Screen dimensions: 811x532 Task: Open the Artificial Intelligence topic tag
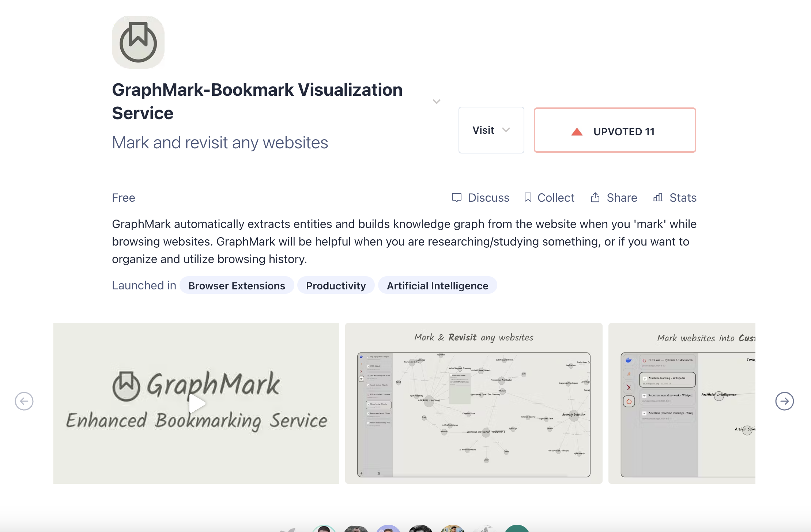[437, 285]
